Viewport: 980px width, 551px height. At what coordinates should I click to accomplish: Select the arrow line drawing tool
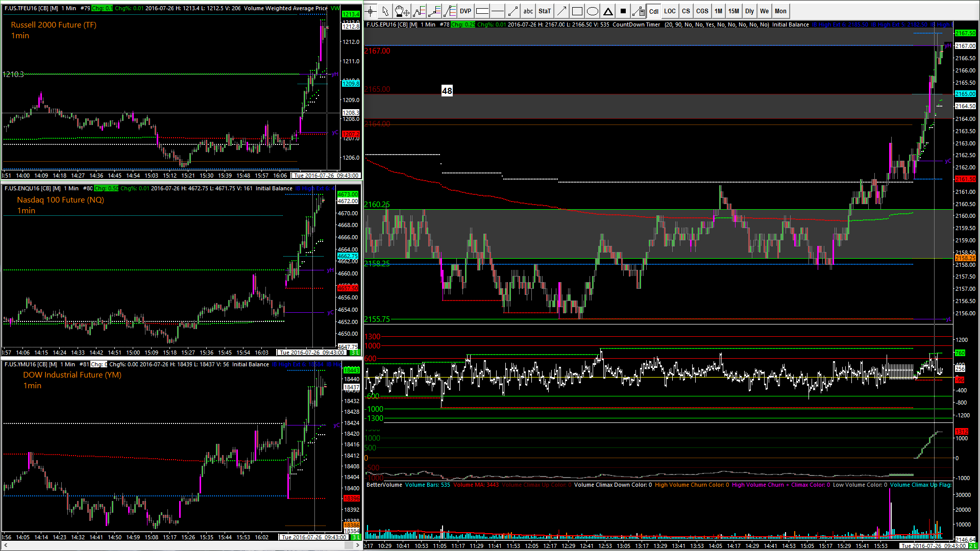561,11
